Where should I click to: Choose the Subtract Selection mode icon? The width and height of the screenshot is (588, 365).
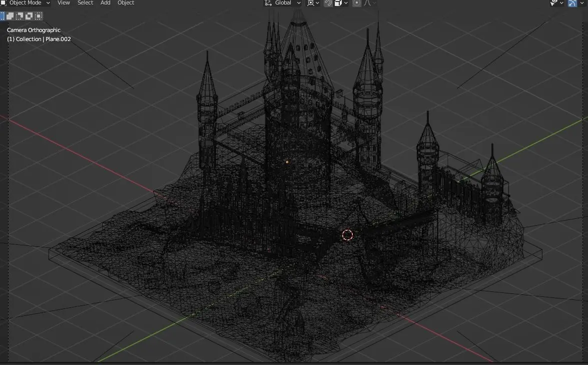20,16
